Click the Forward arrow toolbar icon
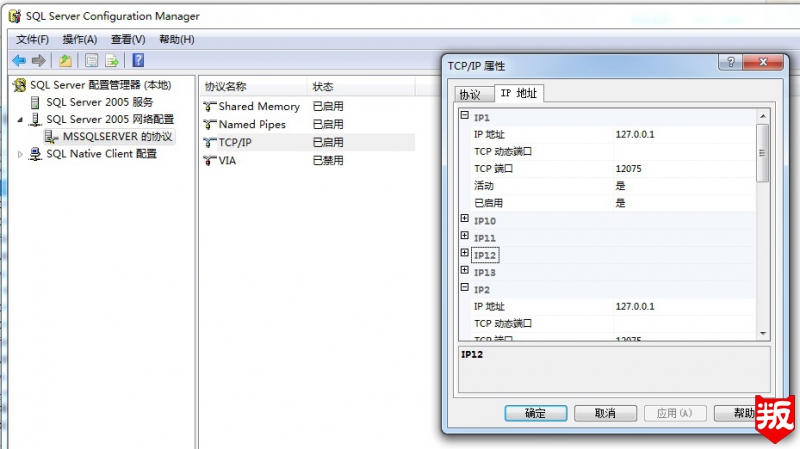The image size is (800, 449). point(39,61)
